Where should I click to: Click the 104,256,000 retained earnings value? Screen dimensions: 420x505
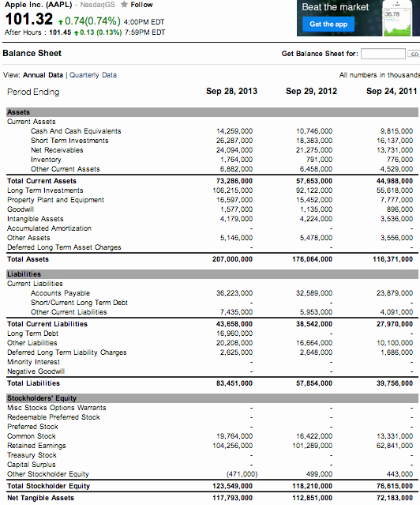[233, 446]
